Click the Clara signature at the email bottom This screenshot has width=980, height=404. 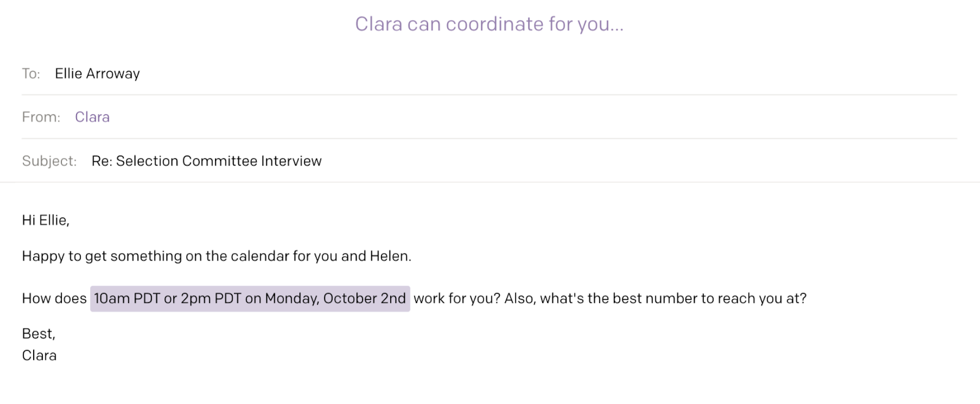click(x=39, y=356)
